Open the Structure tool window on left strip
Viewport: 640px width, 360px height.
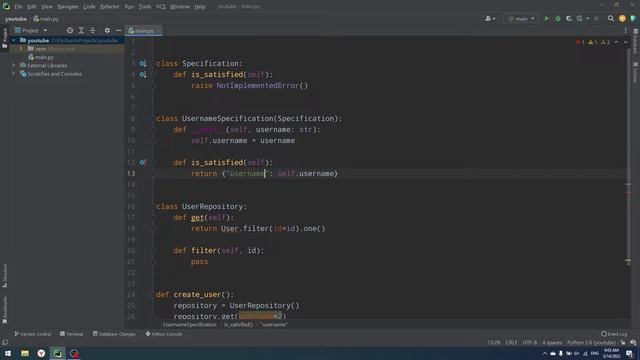click(x=5, y=276)
